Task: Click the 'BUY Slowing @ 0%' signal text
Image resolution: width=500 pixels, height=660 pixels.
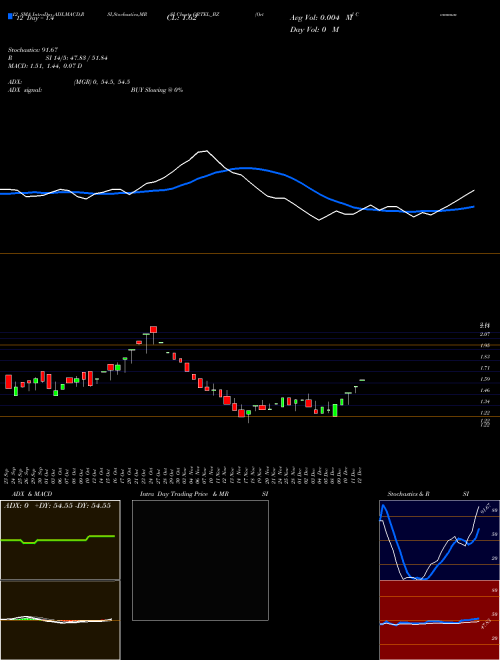Action: (x=157, y=90)
